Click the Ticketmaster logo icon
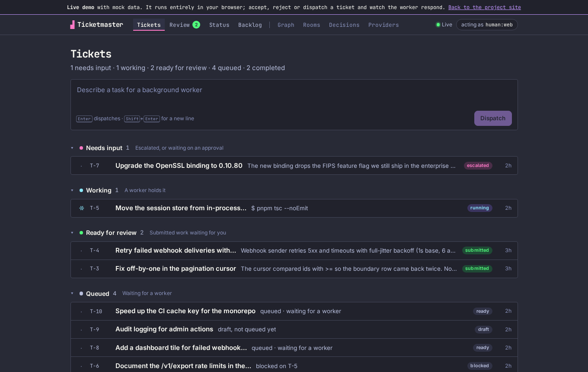588x372 pixels. pyautogui.click(x=73, y=25)
